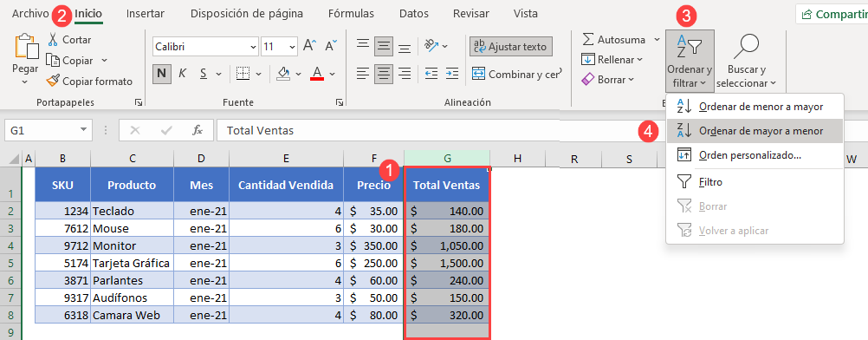Apply red font color A
The width and height of the screenshot is (868, 340).
317,73
